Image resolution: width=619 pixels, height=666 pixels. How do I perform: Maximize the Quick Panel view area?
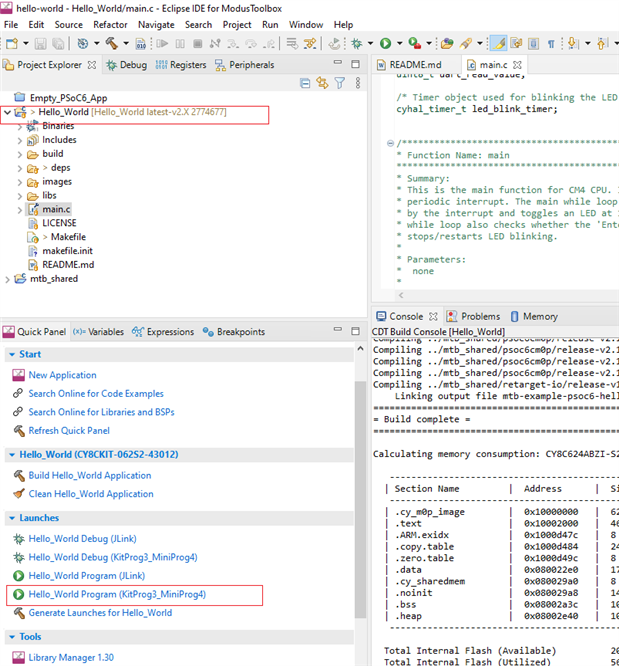[356, 331]
